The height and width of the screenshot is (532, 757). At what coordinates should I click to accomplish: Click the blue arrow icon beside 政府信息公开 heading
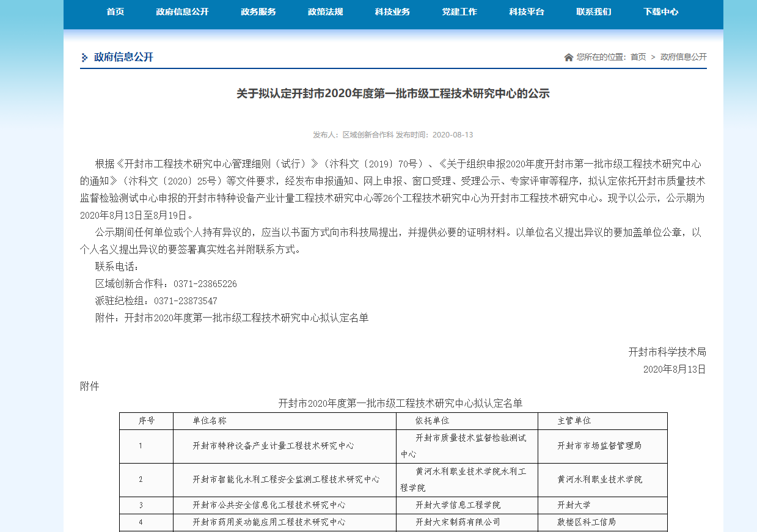[x=84, y=57]
